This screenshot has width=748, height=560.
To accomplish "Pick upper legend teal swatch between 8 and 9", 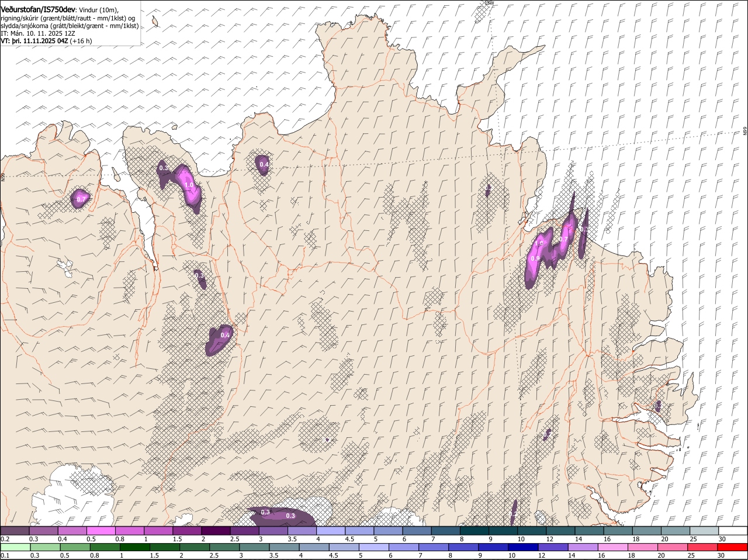I will pyautogui.click(x=475, y=530).
